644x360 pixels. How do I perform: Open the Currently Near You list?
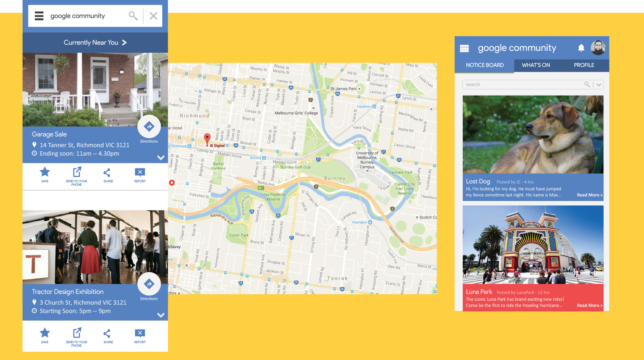pos(95,42)
